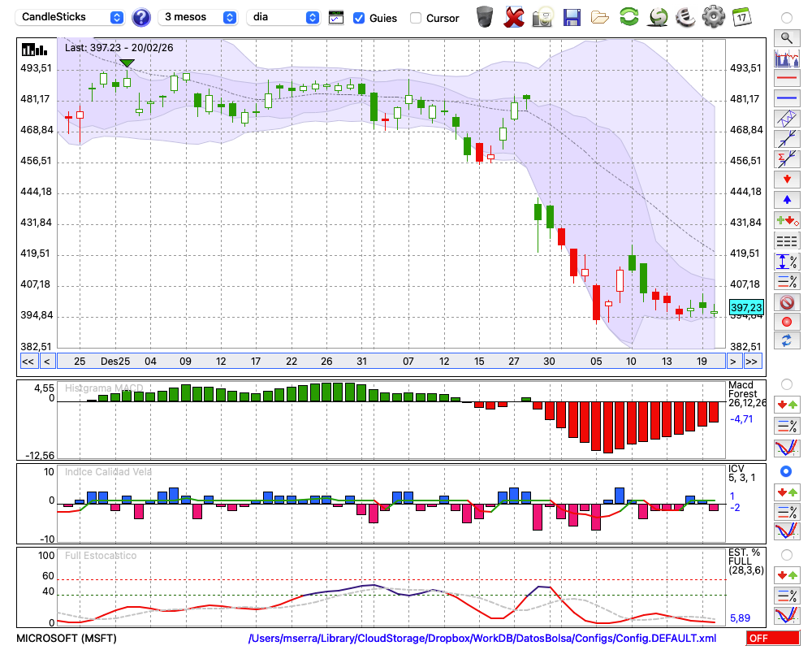Click the blue question mark help icon
Image resolution: width=812 pixels, height=650 pixels.
pyautogui.click(x=141, y=17)
